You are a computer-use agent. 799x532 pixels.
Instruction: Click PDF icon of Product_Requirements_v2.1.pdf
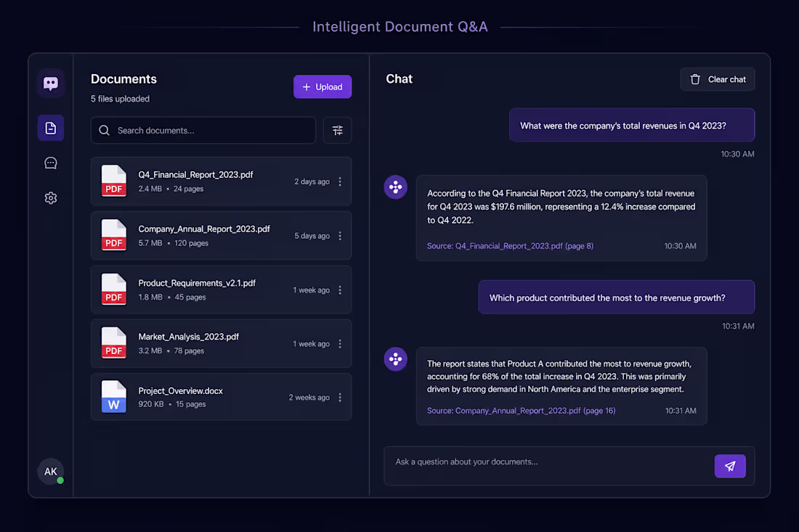point(113,289)
